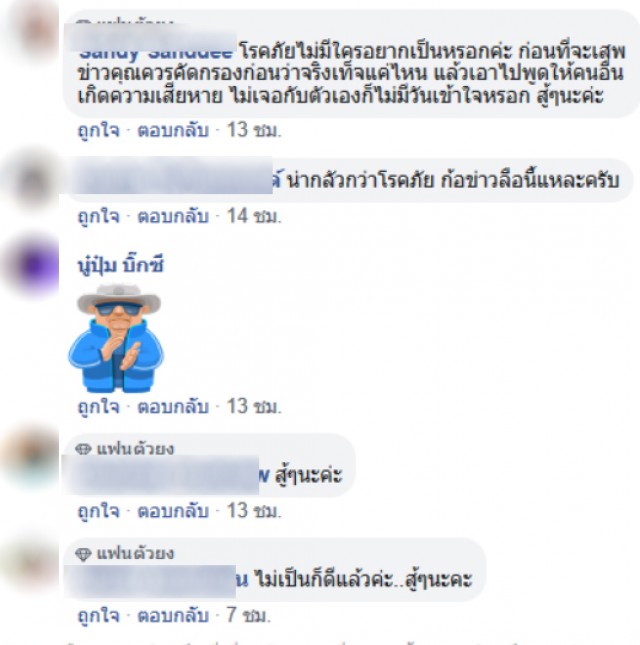The height and width of the screenshot is (645, 640).
Task: Reply to the sticker comment
Action: (173, 406)
